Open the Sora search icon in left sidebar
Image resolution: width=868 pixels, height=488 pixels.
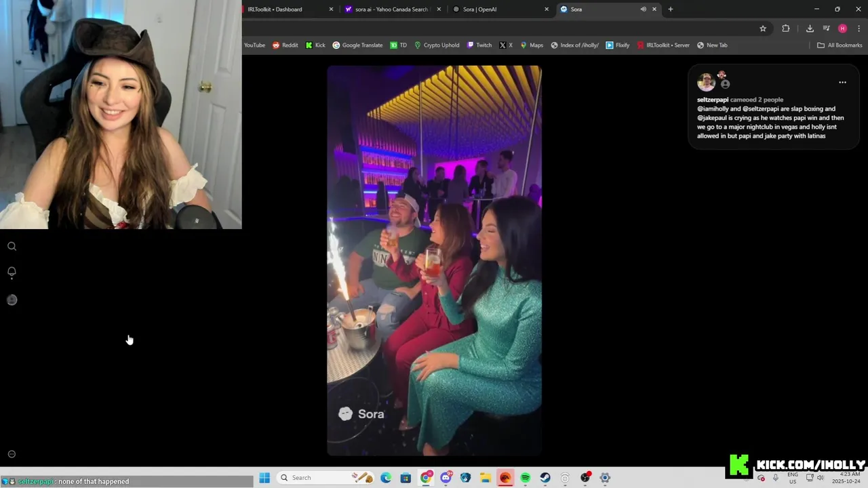[x=12, y=246]
